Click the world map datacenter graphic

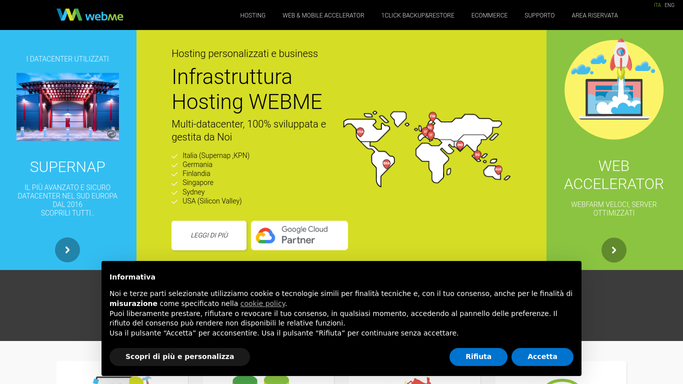click(x=426, y=149)
